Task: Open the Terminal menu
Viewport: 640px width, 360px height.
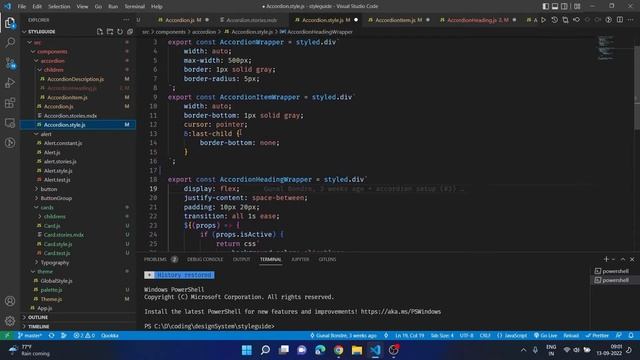Action: coord(134,6)
